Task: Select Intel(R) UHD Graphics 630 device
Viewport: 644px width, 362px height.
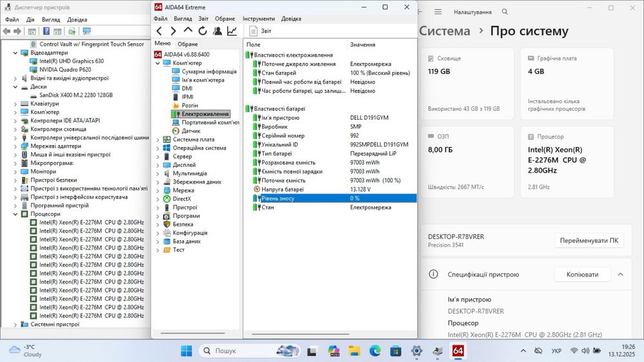Action: tap(71, 61)
